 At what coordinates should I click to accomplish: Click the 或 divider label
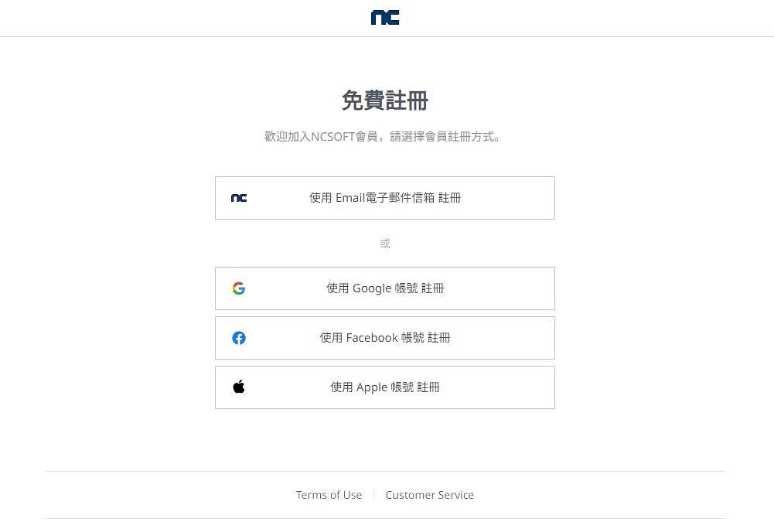pyautogui.click(x=384, y=243)
